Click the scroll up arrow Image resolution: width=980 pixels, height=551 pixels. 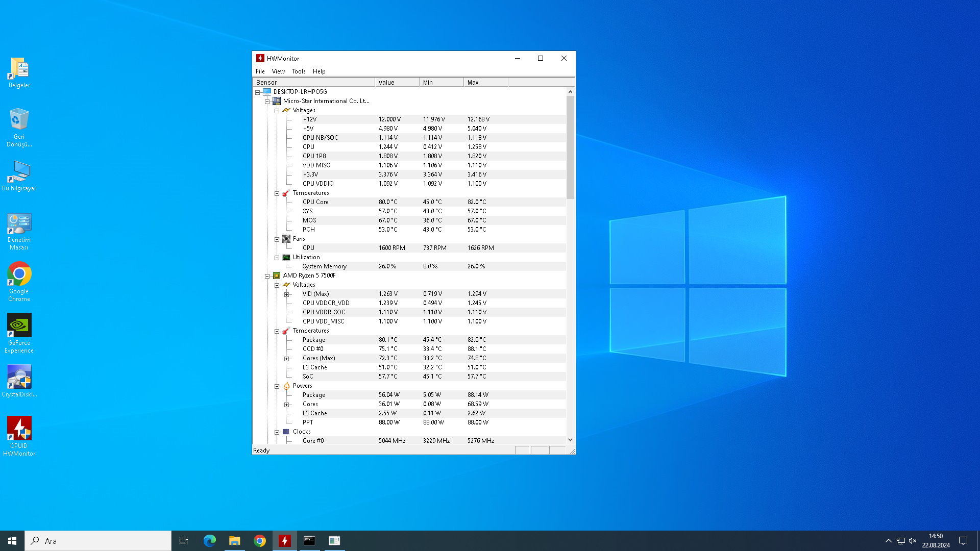tap(570, 92)
